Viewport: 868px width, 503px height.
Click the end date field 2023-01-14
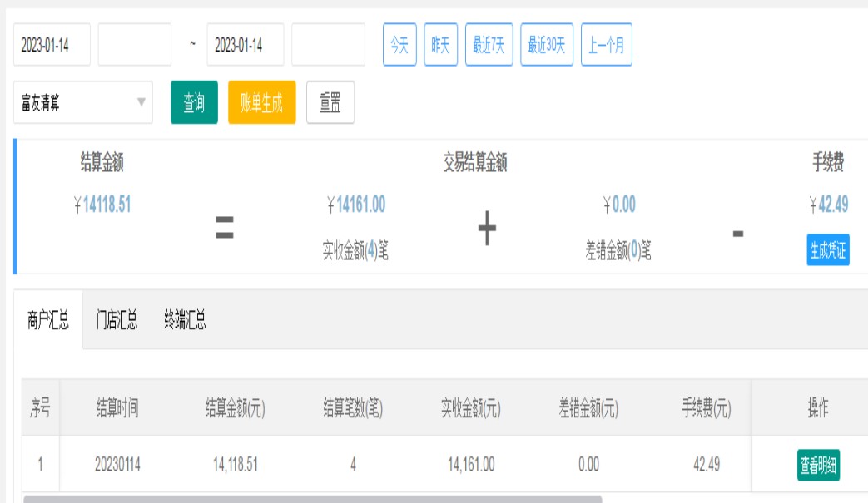[245, 45]
